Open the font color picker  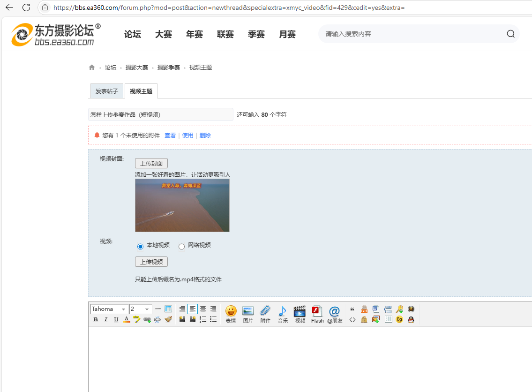click(127, 319)
